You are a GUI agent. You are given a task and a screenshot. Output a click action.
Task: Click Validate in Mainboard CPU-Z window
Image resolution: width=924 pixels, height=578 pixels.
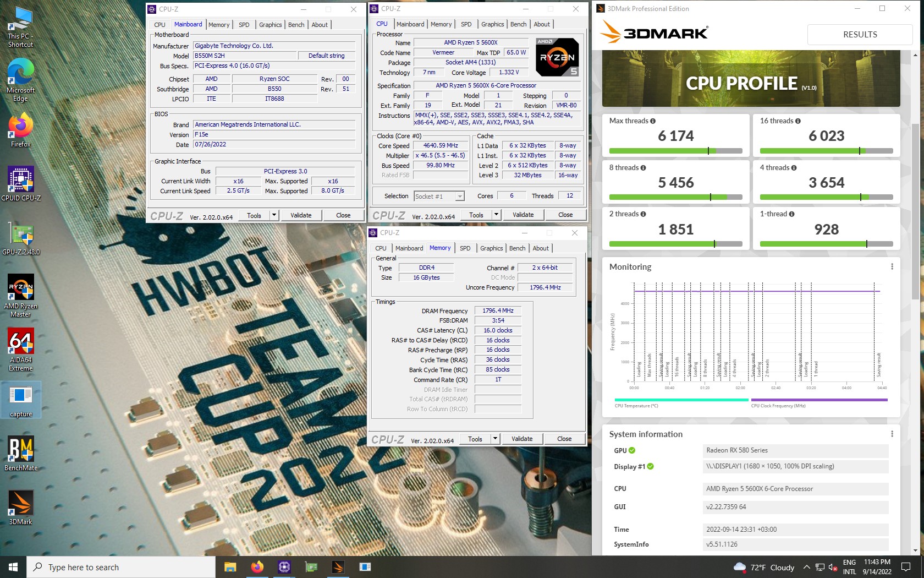tap(301, 215)
